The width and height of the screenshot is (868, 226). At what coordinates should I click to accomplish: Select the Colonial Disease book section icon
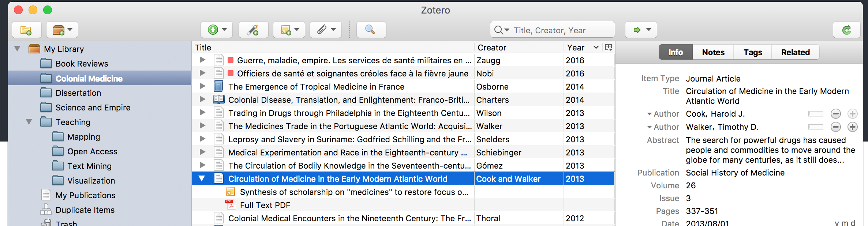click(219, 99)
